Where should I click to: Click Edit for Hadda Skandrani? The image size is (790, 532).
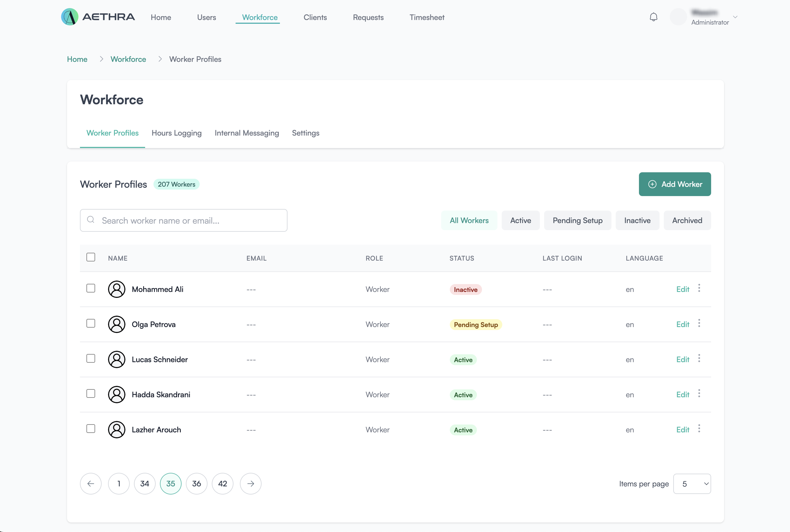(682, 395)
